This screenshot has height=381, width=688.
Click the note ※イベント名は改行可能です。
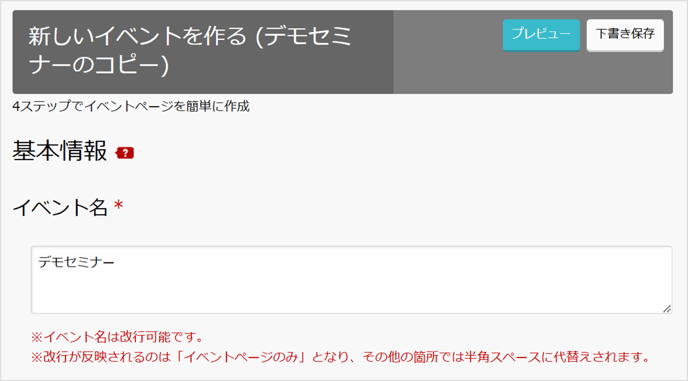pos(118,337)
